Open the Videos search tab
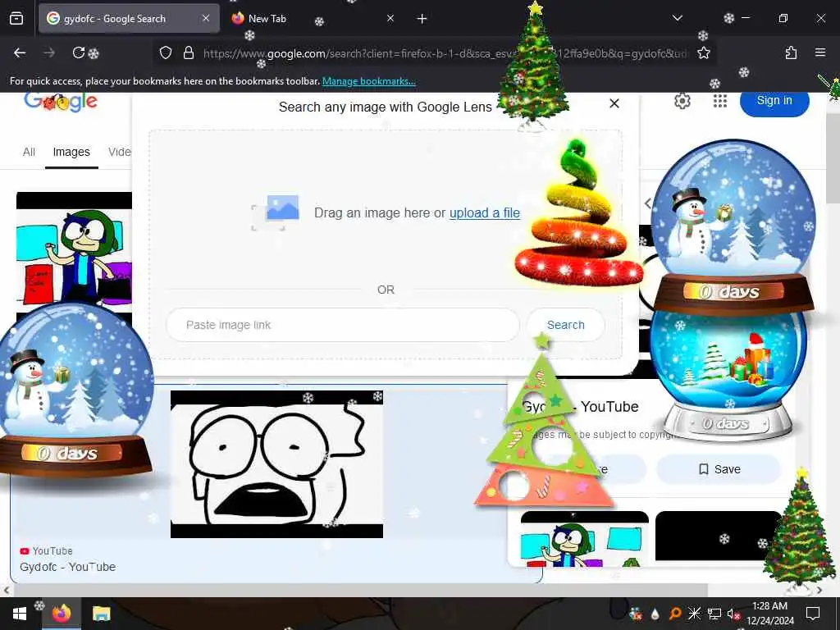Viewport: 840px width, 630px height. [120, 152]
